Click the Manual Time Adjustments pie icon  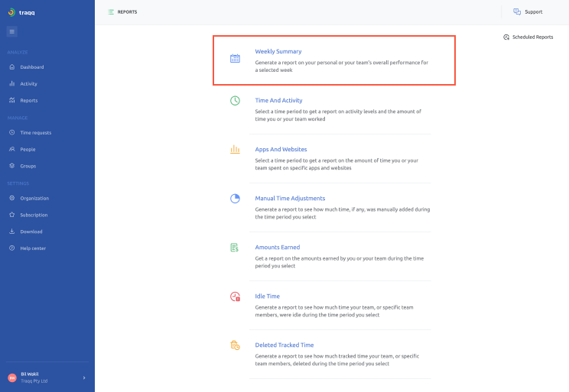pyautogui.click(x=236, y=199)
